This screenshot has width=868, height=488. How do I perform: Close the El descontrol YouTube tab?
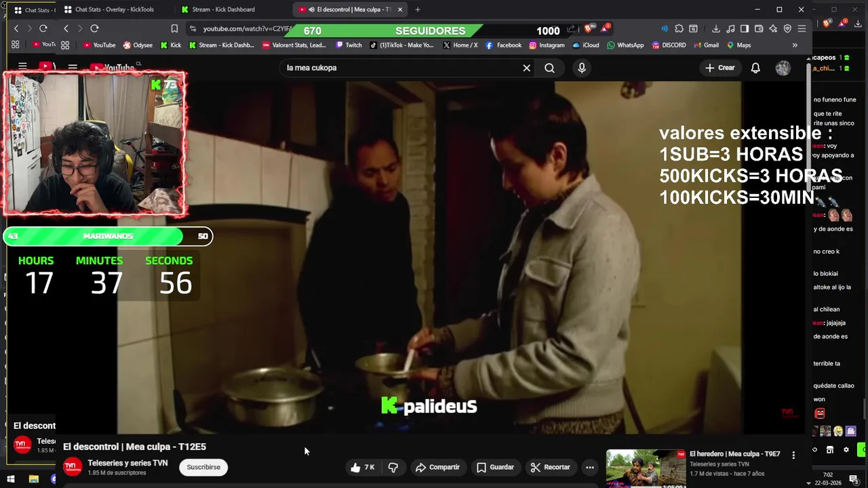[400, 9]
